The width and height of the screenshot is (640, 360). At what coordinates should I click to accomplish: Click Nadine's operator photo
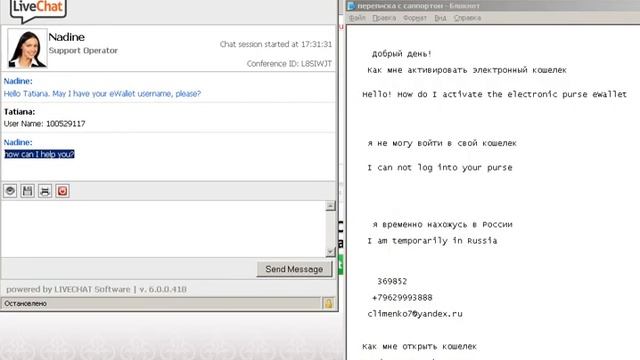coord(27,48)
